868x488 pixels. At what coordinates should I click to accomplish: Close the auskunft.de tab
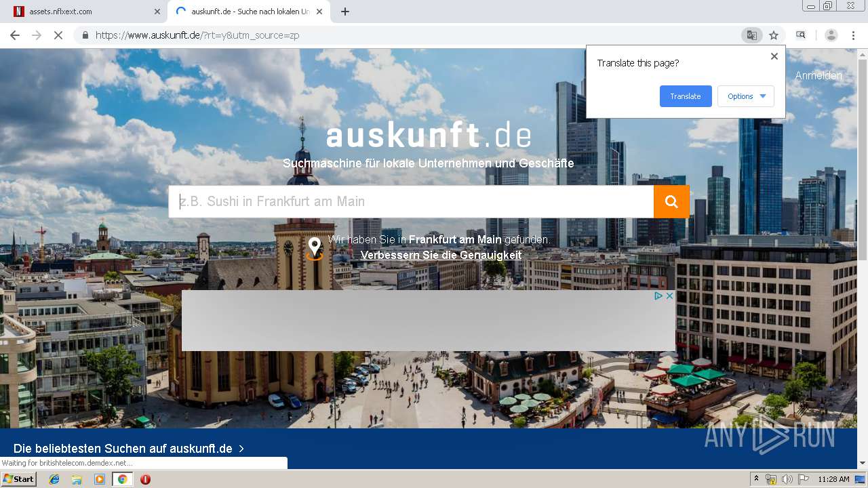[x=319, y=12]
